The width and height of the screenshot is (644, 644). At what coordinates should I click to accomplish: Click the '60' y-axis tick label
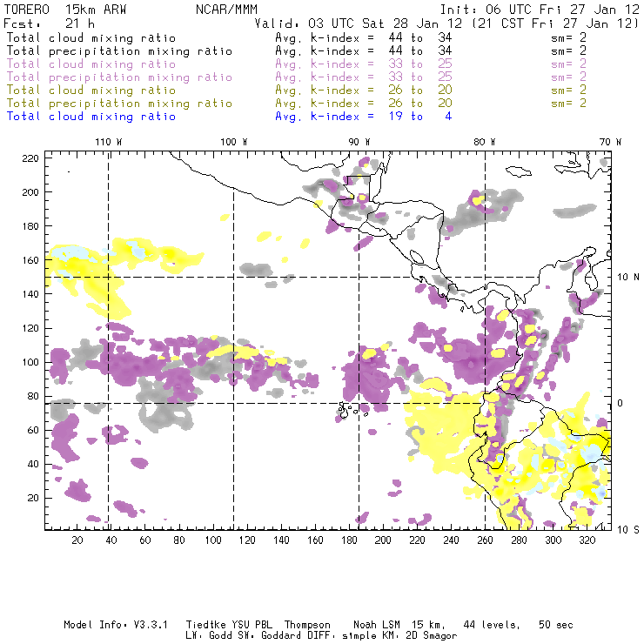click(x=33, y=430)
